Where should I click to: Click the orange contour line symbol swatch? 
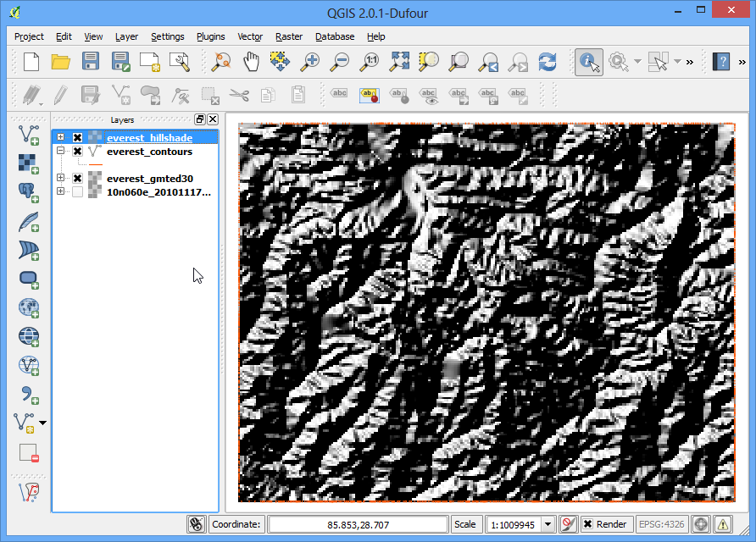click(96, 164)
